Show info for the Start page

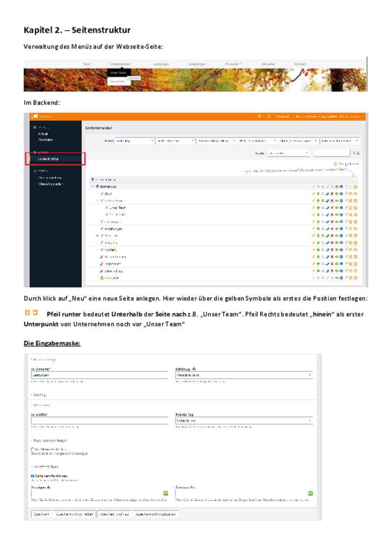click(x=342, y=194)
